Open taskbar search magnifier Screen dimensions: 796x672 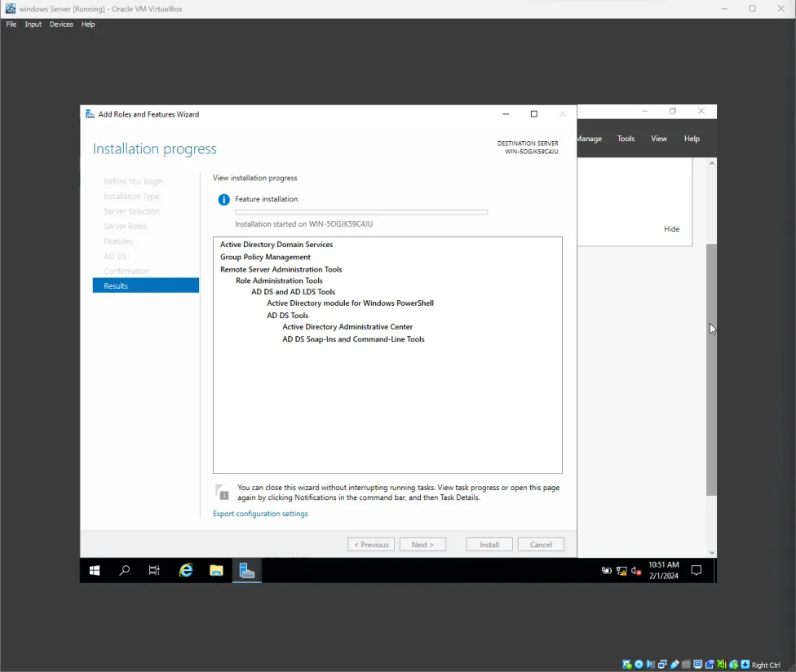[x=124, y=571]
